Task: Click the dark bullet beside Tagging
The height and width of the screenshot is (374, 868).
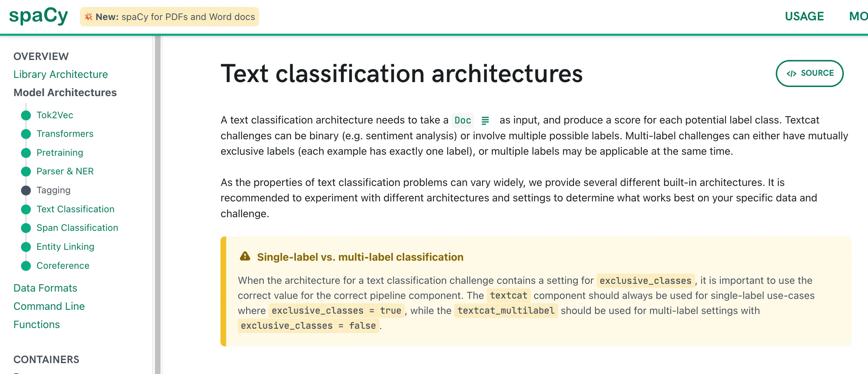Action: 26,191
